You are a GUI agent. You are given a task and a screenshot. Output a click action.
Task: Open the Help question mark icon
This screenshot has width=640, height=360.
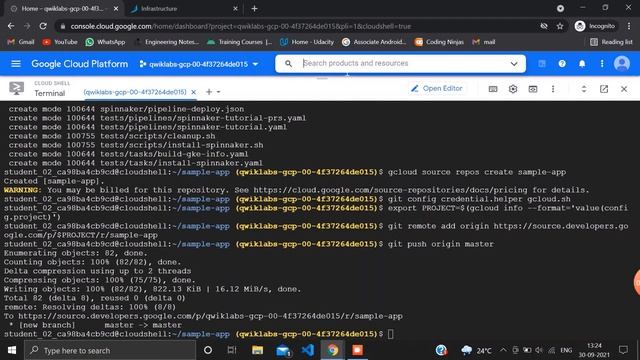pos(562,64)
